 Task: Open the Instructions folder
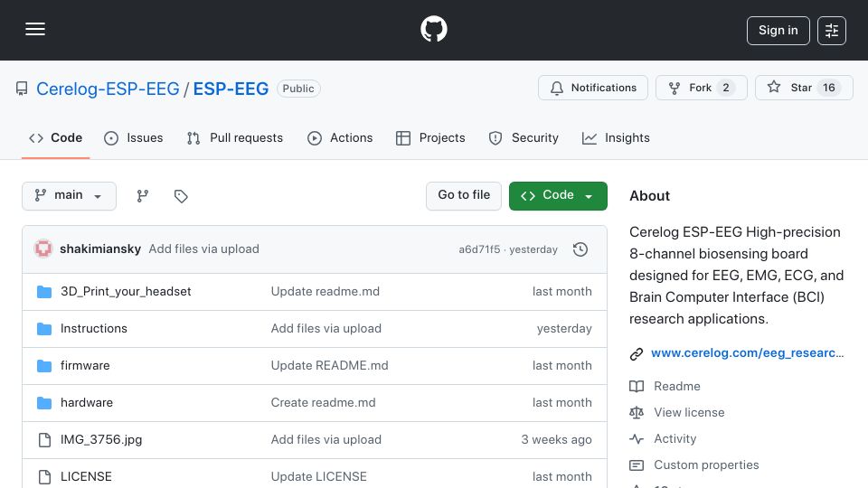click(93, 329)
